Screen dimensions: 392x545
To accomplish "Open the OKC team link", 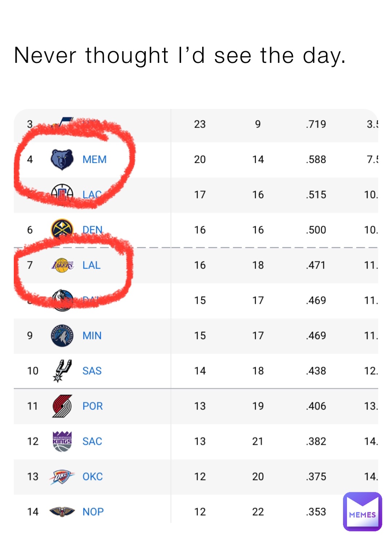I will tap(93, 476).
